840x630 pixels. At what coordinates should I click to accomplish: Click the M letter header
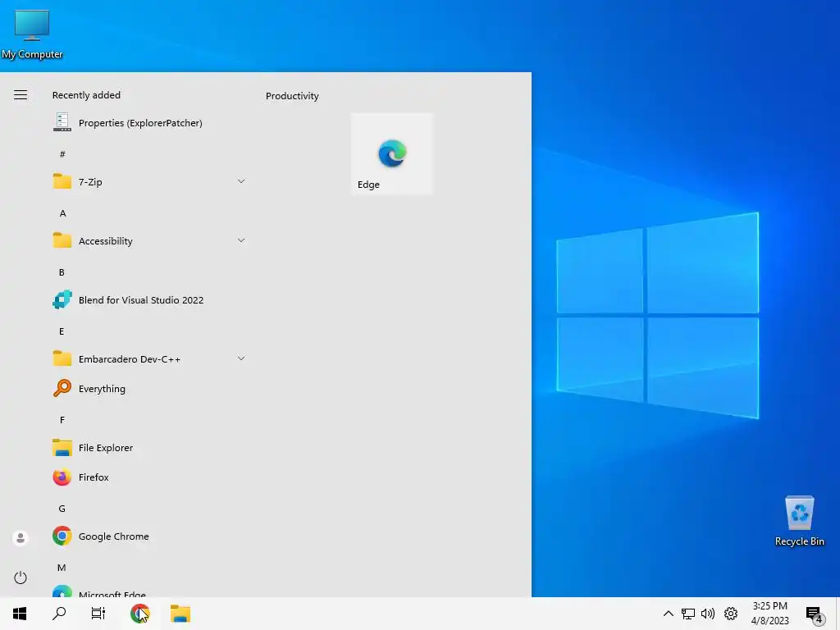coord(62,568)
